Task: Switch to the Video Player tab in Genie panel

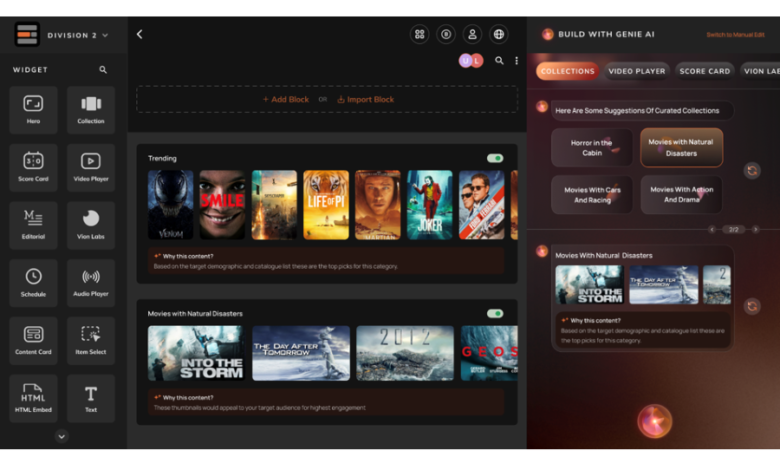Action: tap(637, 71)
